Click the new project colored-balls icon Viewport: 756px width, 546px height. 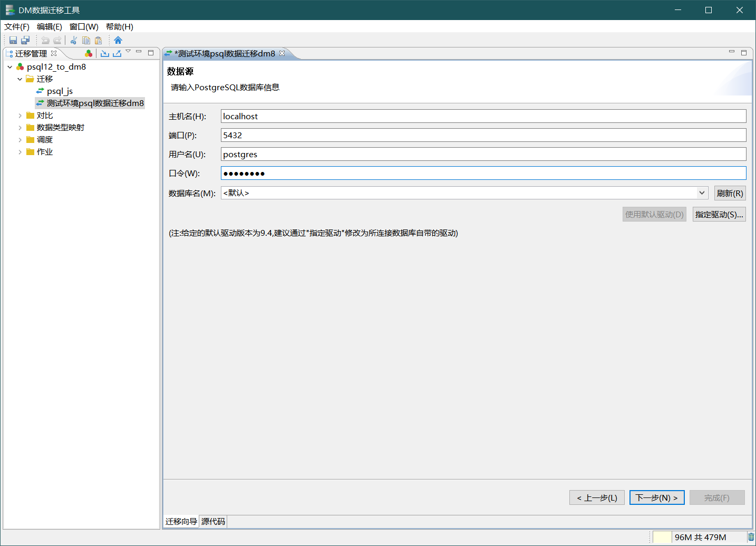point(89,53)
